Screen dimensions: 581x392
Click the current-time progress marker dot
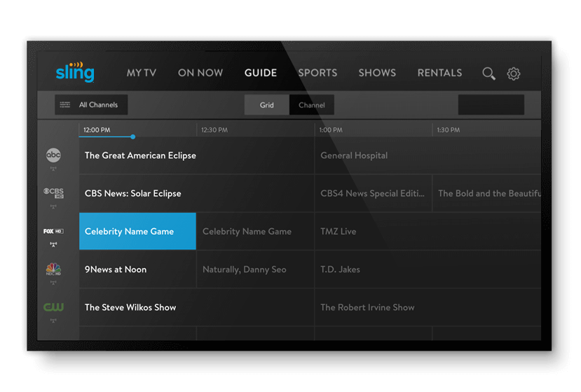click(x=132, y=136)
